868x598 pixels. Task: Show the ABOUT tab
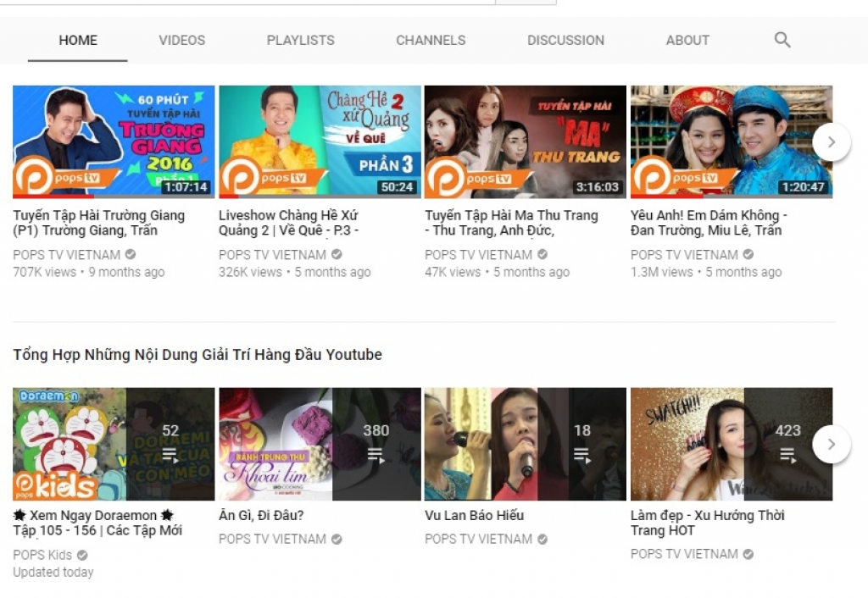pos(687,41)
